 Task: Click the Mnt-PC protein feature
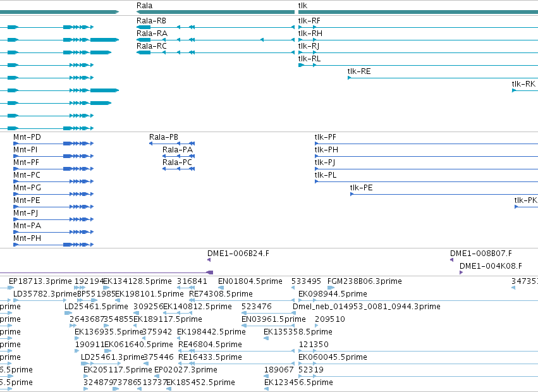53,181
